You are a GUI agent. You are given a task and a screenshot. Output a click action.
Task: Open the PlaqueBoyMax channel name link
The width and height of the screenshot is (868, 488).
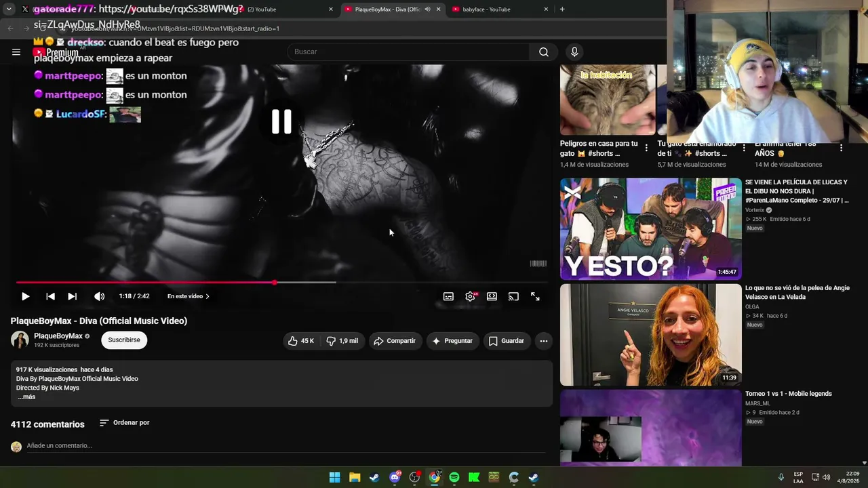coord(58,336)
